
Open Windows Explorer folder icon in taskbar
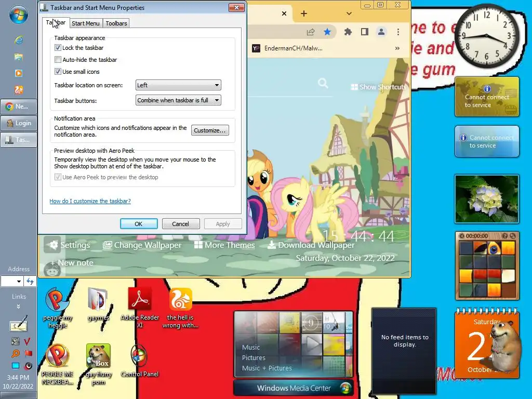pyautogui.click(x=18, y=57)
